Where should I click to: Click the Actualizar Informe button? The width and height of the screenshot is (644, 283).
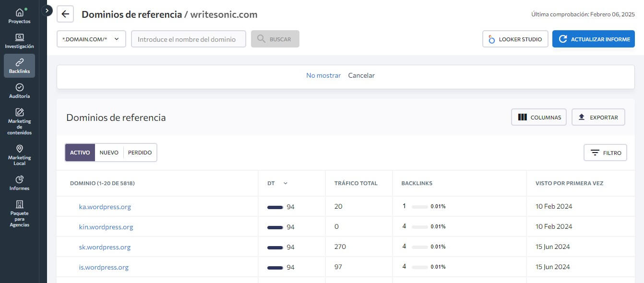pos(594,39)
